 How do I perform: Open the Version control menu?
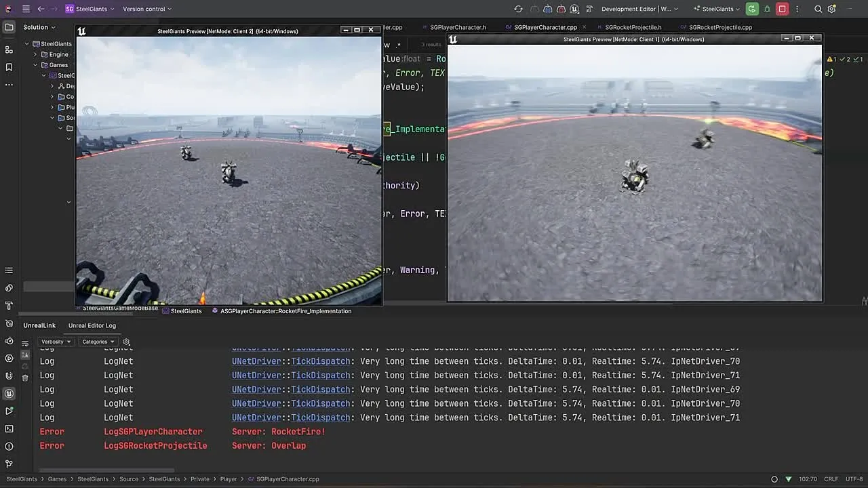(147, 9)
